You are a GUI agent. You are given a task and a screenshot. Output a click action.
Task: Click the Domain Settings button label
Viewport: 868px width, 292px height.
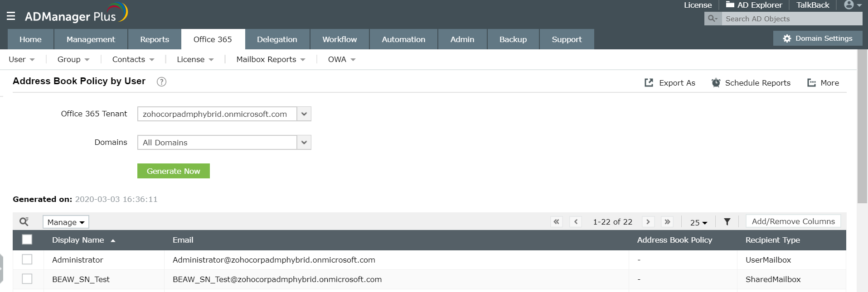tap(824, 38)
